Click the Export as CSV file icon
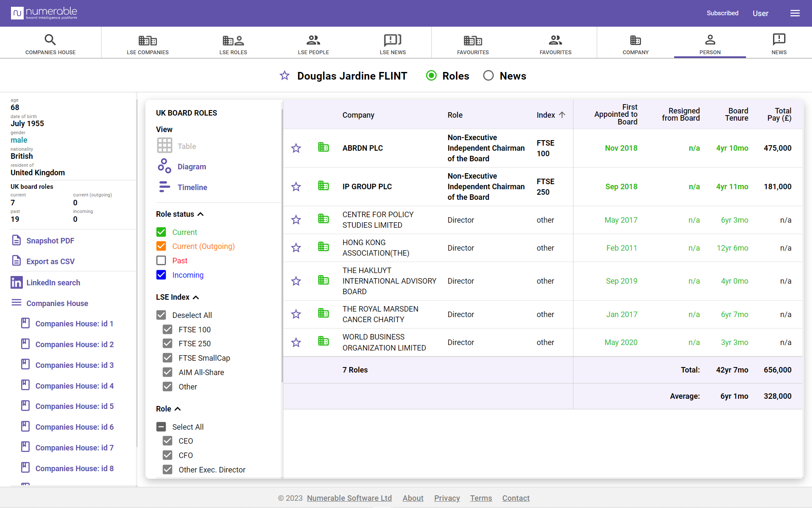Image resolution: width=812 pixels, height=508 pixels. point(16,261)
